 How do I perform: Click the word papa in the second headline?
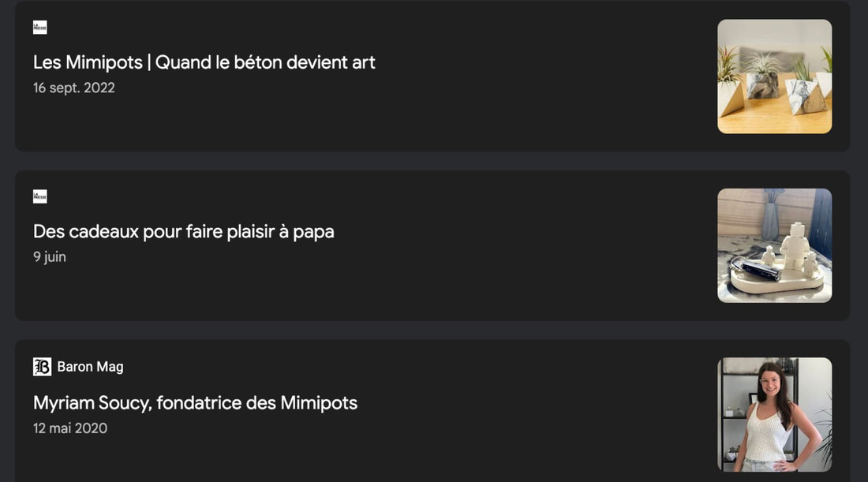pos(313,232)
